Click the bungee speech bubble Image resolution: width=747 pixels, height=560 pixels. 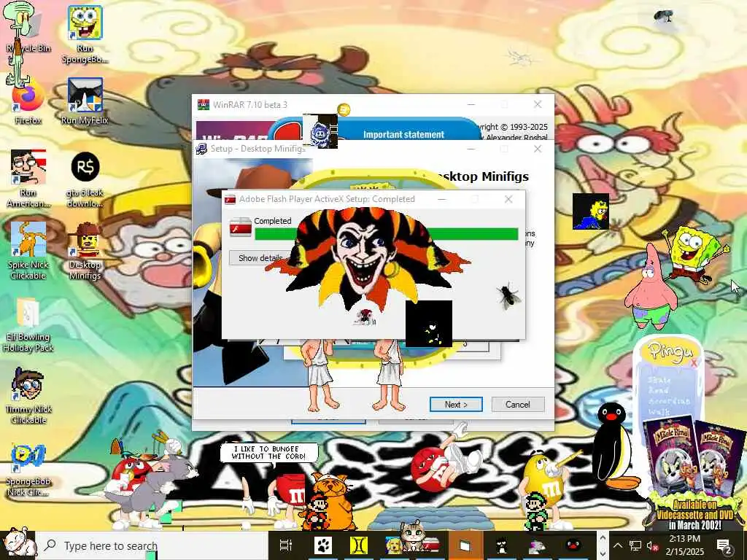(x=269, y=452)
